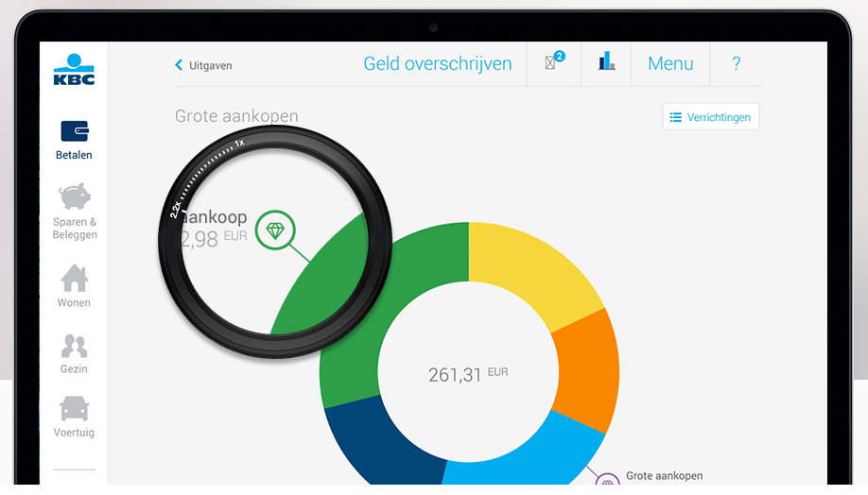Click the bar chart icon in header
This screenshot has width=868, height=495.
(x=606, y=63)
